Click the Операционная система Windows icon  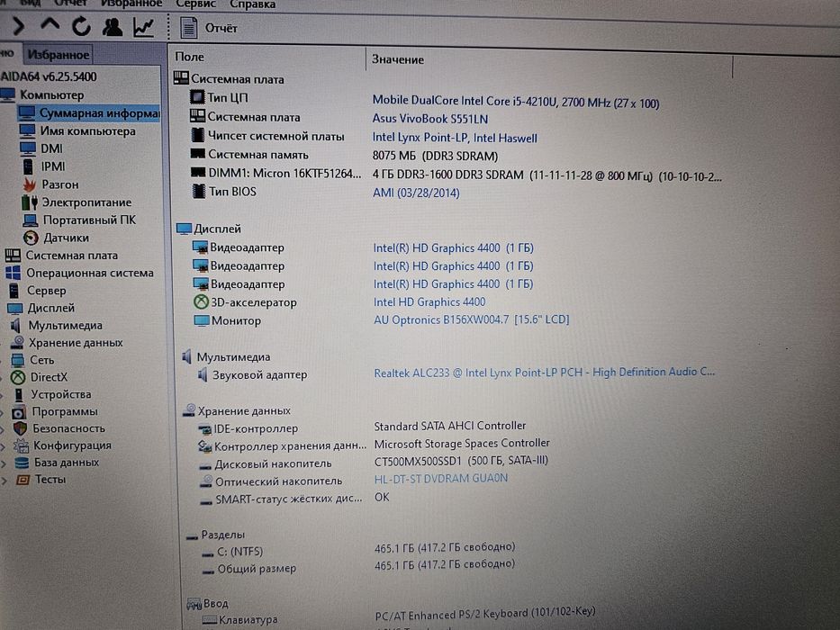(13, 273)
